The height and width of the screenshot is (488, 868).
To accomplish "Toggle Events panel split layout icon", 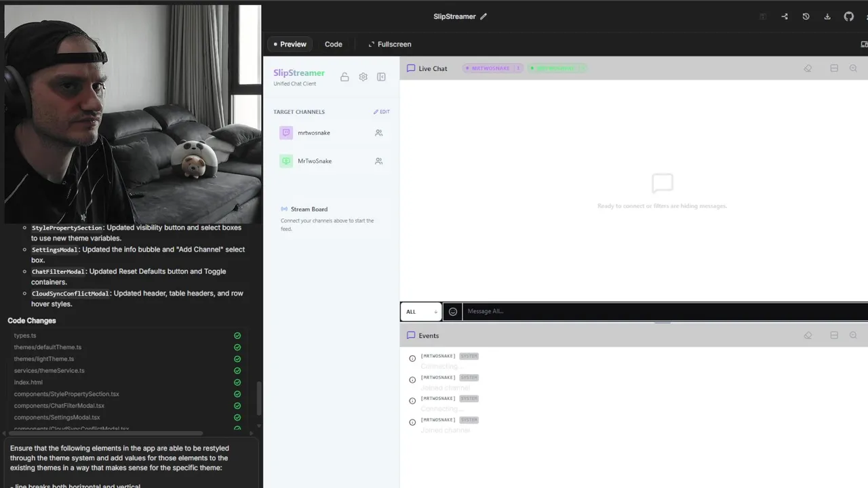I will point(834,335).
